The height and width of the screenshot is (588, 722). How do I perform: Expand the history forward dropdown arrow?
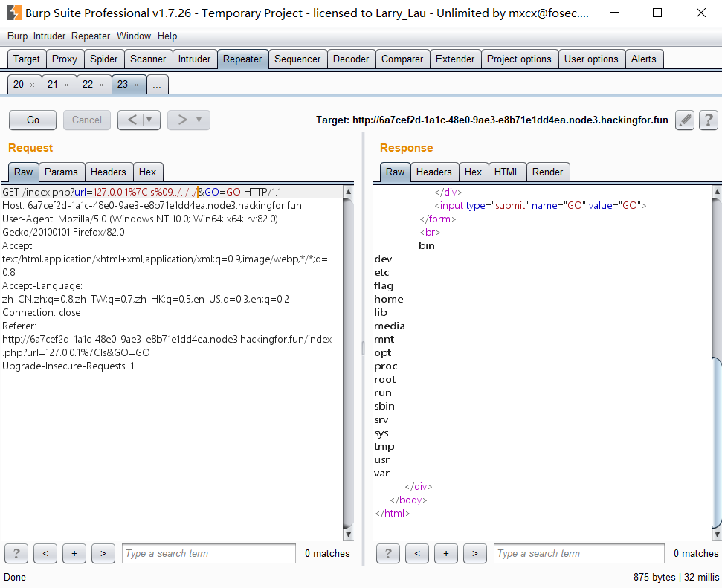199,120
